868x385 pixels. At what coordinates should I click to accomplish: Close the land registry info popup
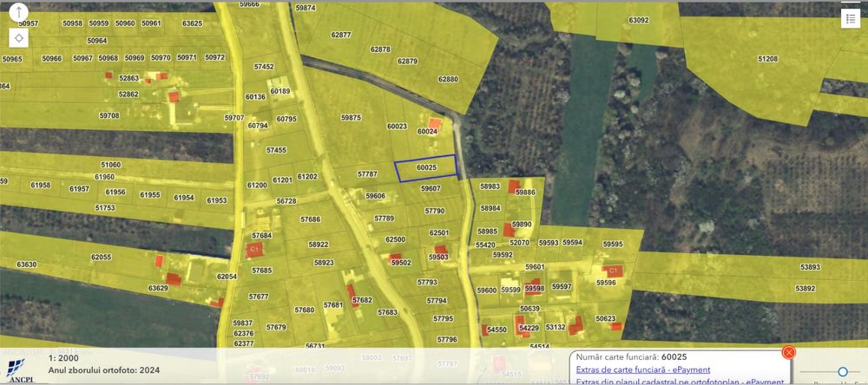point(789,352)
